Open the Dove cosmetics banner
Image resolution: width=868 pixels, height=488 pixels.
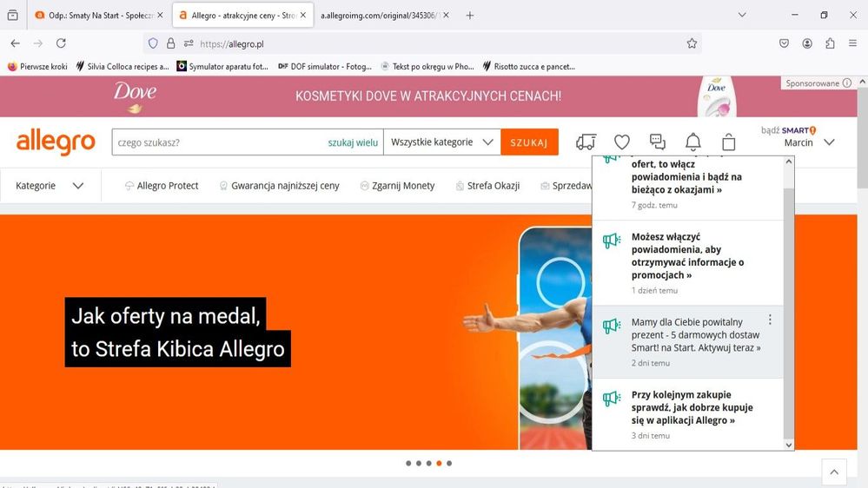428,96
